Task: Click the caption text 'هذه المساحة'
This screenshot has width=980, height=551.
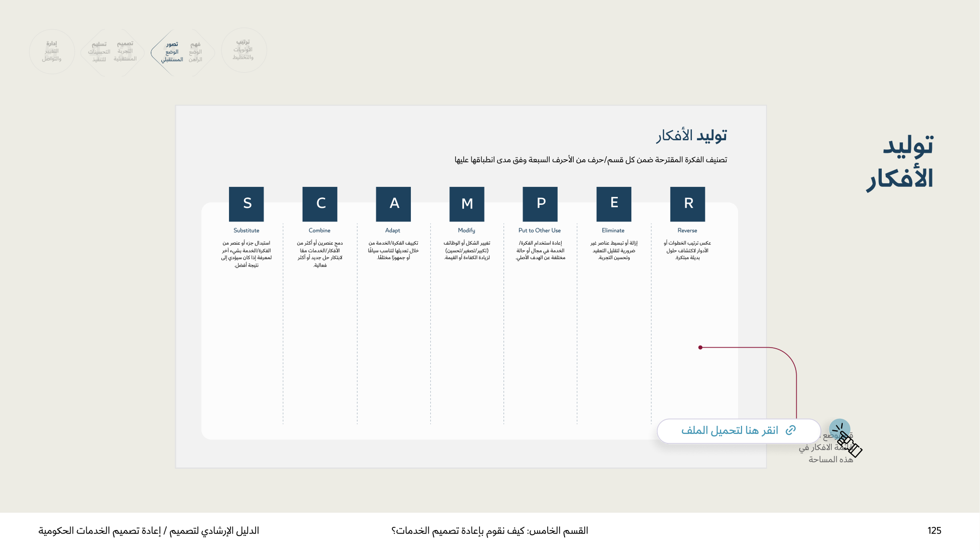Action: click(x=830, y=459)
